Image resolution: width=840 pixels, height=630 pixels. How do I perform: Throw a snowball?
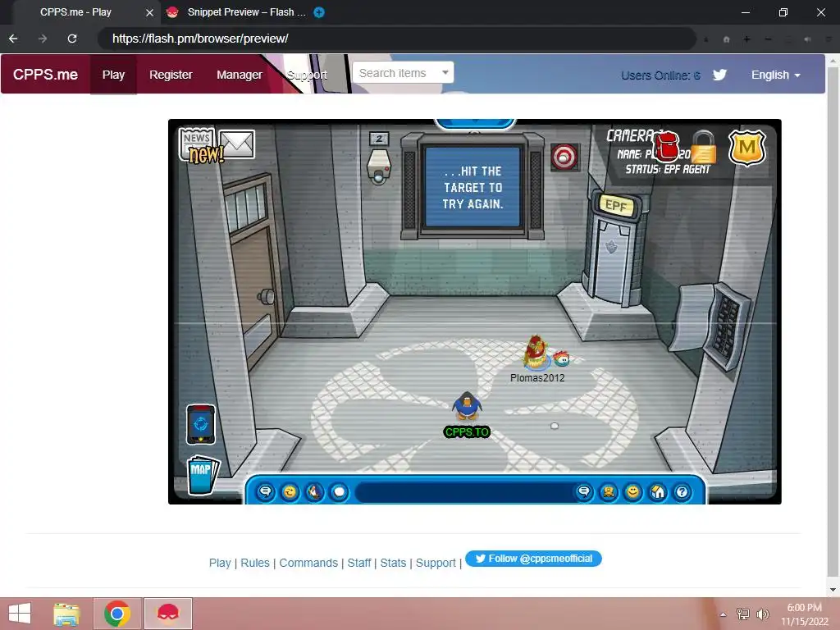click(x=339, y=491)
